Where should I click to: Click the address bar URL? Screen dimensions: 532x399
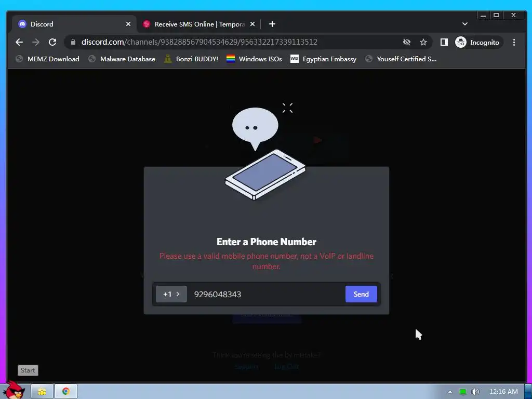[x=199, y=42]
